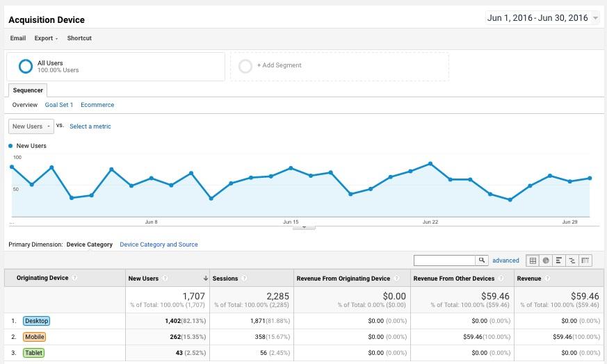Sort by New Users descending arrow

pyautogui.click(x=205, y=279)
